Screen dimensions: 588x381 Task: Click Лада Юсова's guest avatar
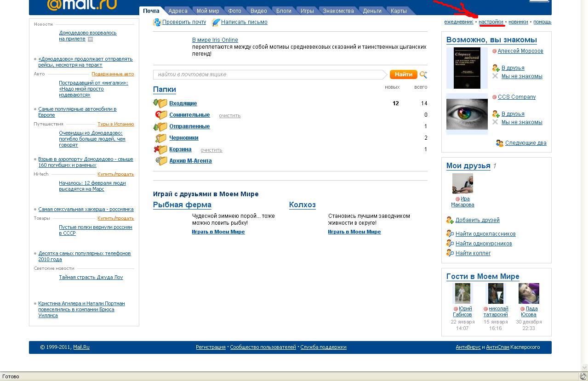click(x=529, y=294)
